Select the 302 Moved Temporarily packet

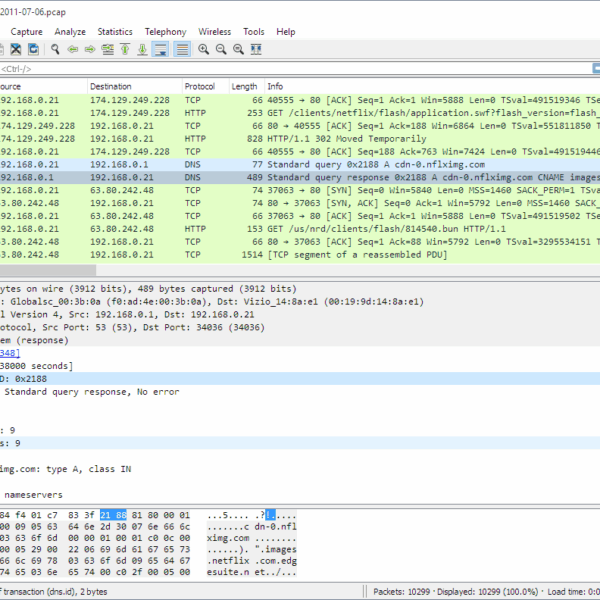click(300, 139)
